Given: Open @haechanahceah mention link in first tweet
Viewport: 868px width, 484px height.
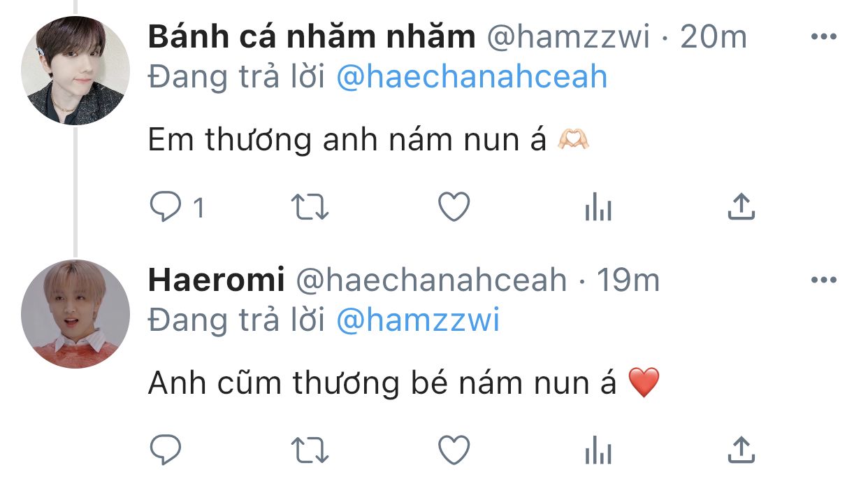Looking at the screenshot, I should pyautogui.click(x=472, y=77).
